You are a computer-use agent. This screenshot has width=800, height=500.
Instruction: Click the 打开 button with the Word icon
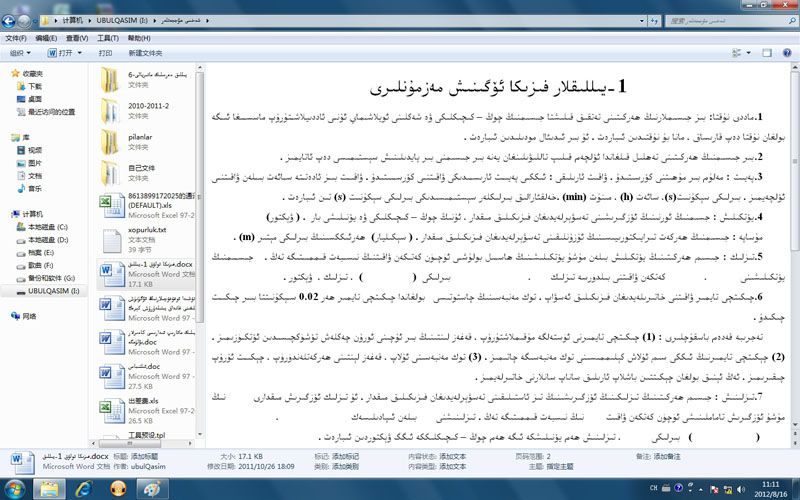point(60,53)
